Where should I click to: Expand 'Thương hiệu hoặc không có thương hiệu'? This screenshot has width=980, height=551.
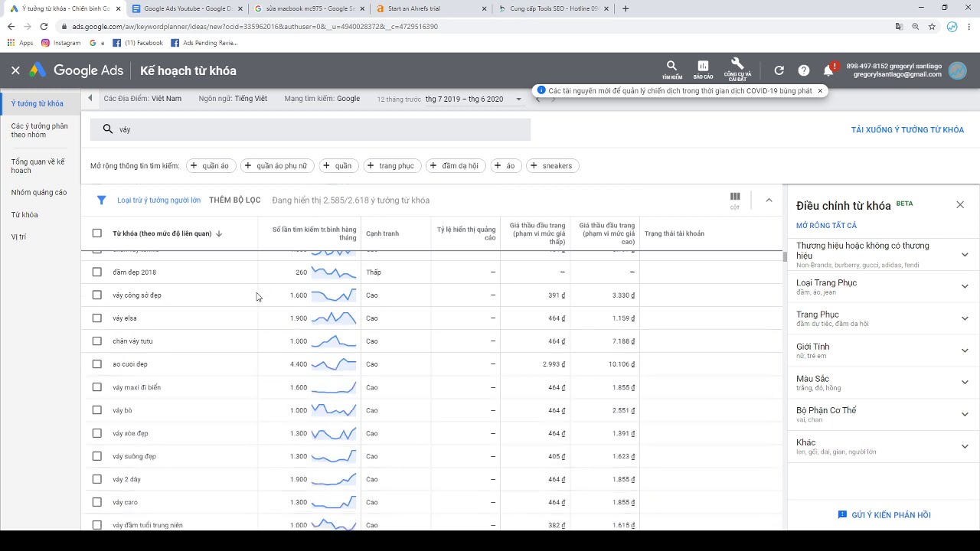click(965, 255)
